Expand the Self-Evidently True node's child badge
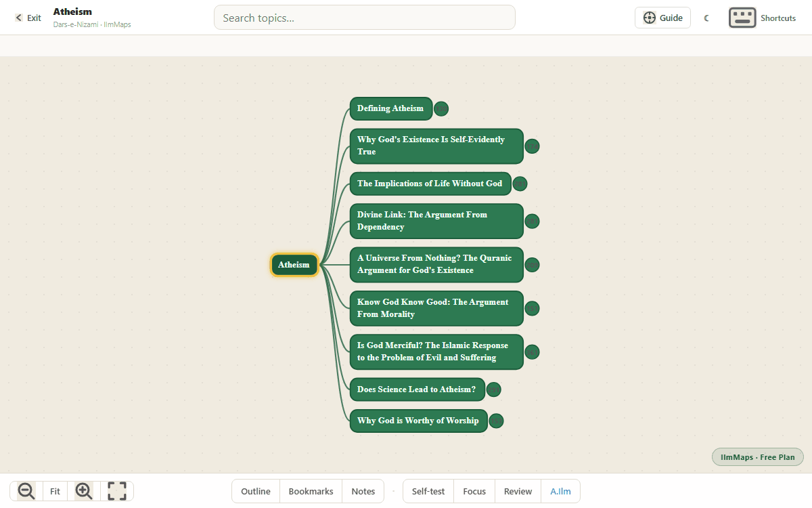The image size is (812, 508). [533, 146]
